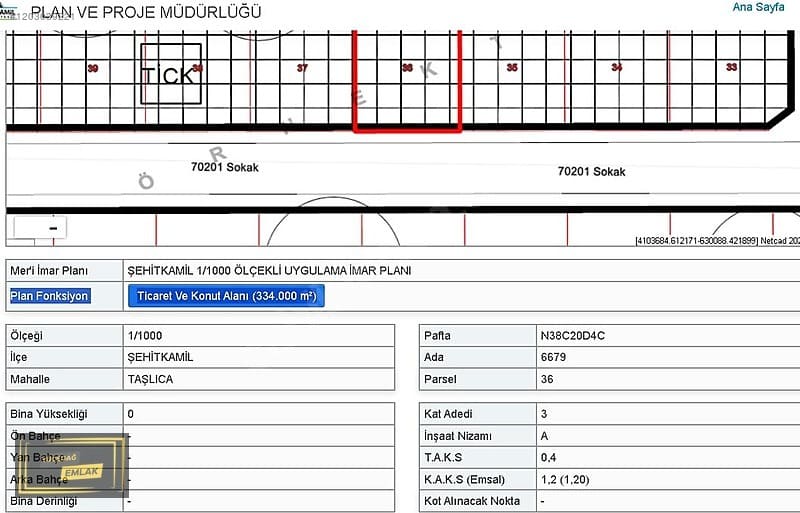The width and height of the screenshot is (800, 513).
Task: Click the ŞEHİTKAMİL 1/1000 uygulama imar planı text
Action: point(269,271)
